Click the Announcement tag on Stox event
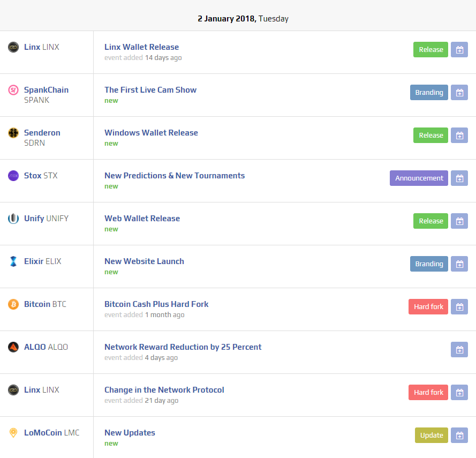 click(x=419, y=178)
